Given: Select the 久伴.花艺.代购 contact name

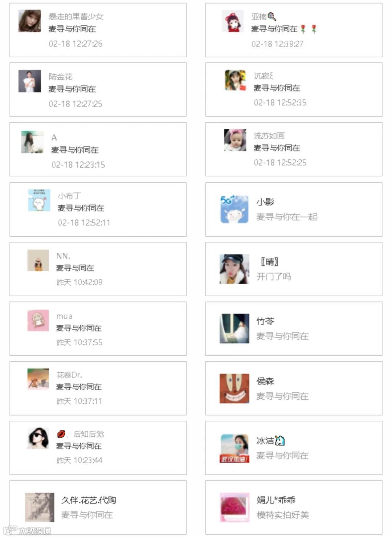Looking at the screenshot, I should [x=89, y=500].
